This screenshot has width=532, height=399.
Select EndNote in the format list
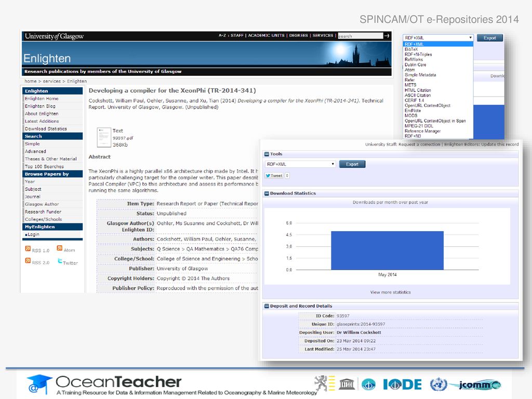pyautogui.click(x=413, y=111)
